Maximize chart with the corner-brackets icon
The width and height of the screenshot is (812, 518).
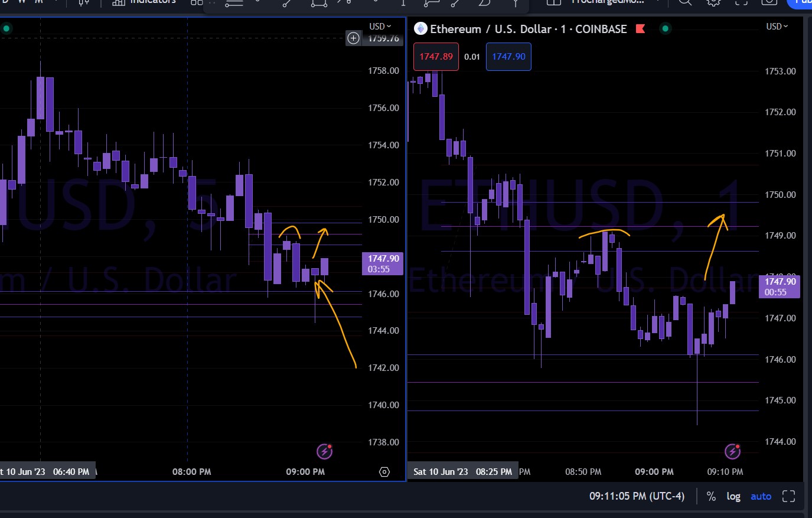pyautogui.click(x=788, y=496)
